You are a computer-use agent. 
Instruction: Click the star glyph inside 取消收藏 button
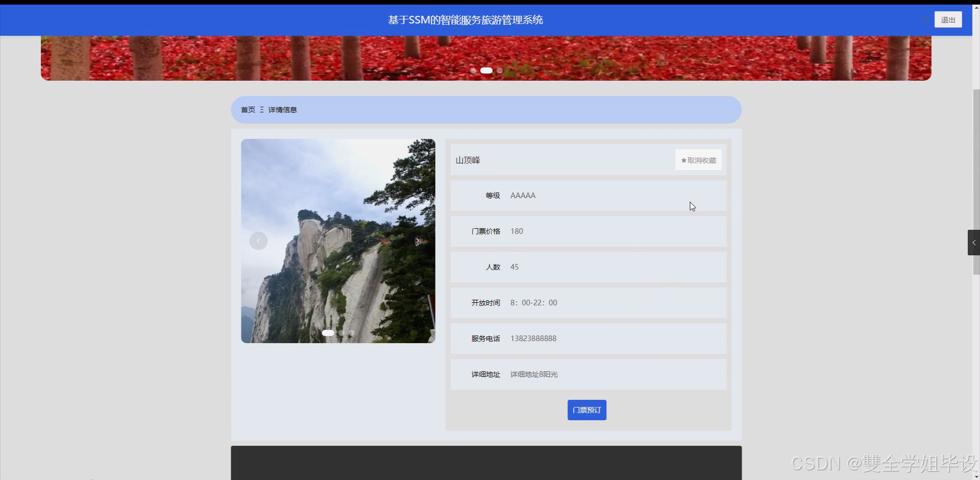[683, 160]
